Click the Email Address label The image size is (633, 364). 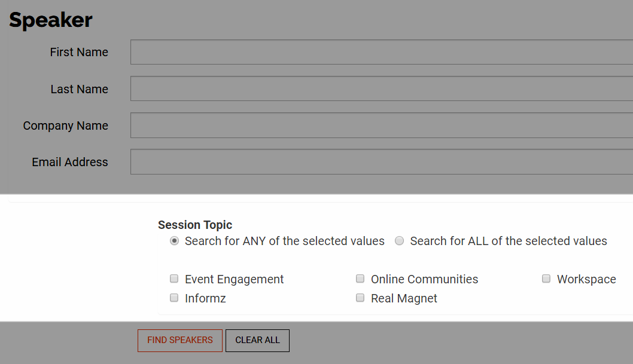click(70, 162)
